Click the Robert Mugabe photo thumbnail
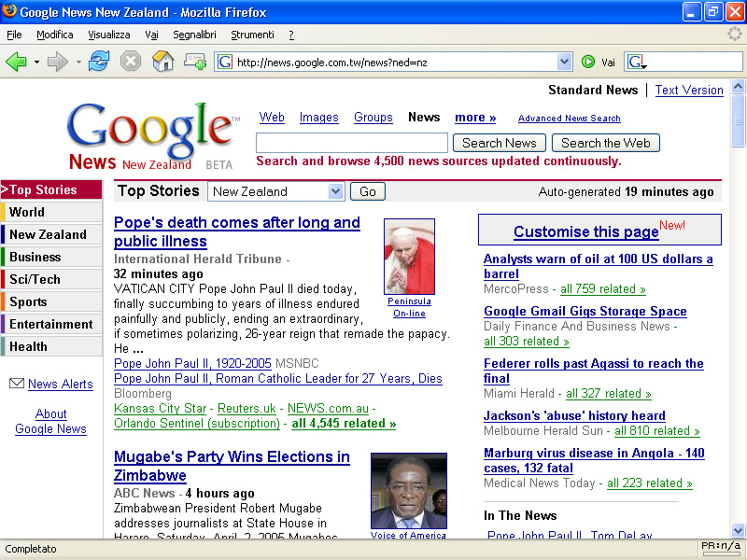The height and width of the screenshot is (560, 747). point(409,491)
